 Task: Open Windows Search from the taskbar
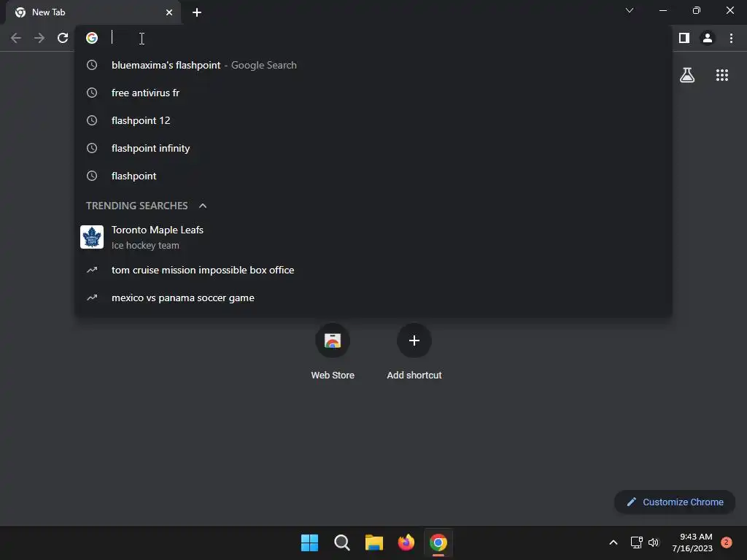click(341, 542)
